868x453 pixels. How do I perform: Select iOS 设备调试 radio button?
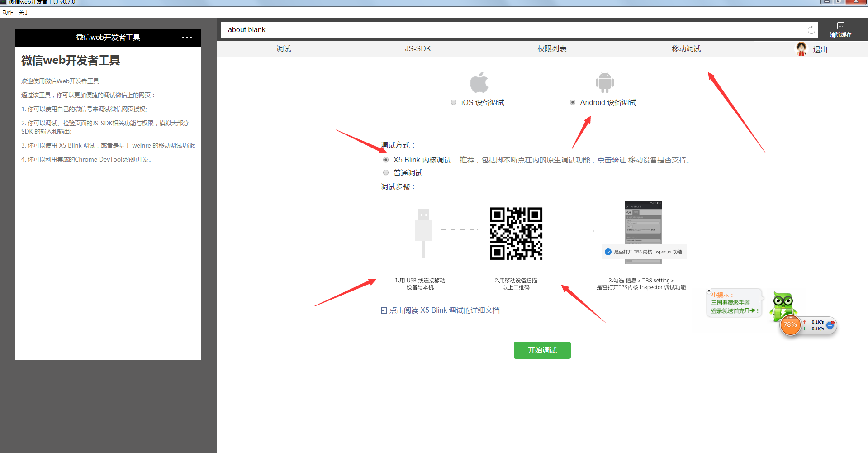tap(454, 102)
